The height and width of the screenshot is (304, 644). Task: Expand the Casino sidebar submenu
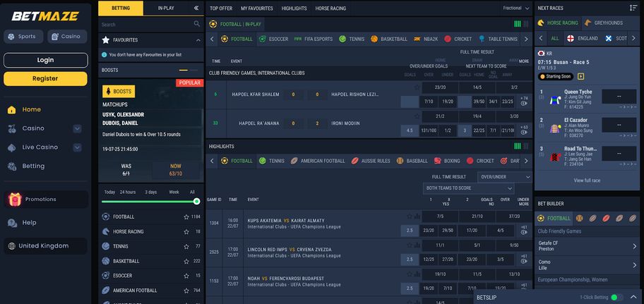tap(77, 129)
